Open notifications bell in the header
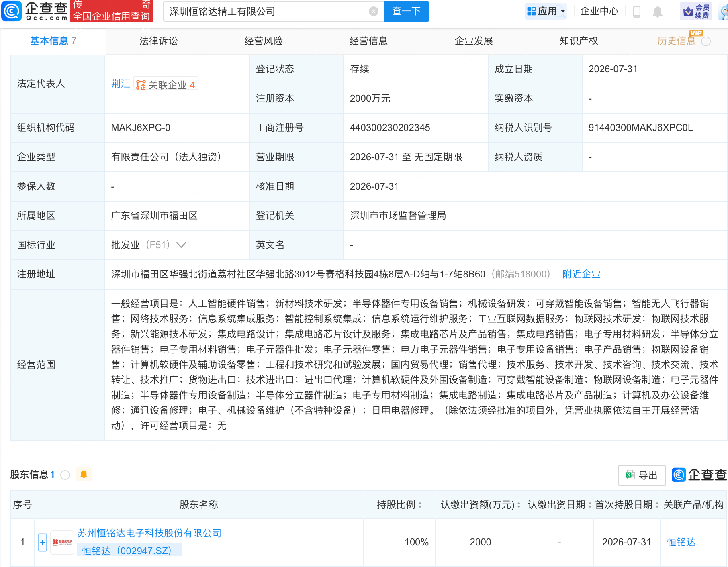Image resolution: width=728 pixels, height=567 pixels. tap(657, 11)
